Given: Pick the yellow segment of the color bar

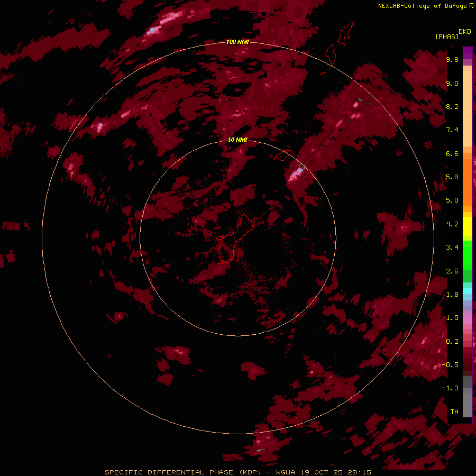Looking at the screenshot, I should (467, 226).
